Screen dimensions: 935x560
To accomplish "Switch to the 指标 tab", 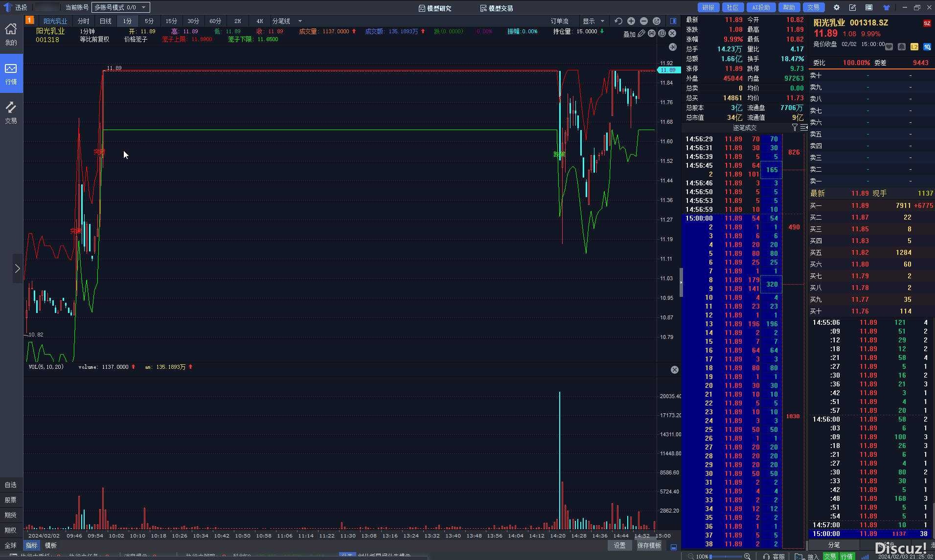I will click(32, 545).
